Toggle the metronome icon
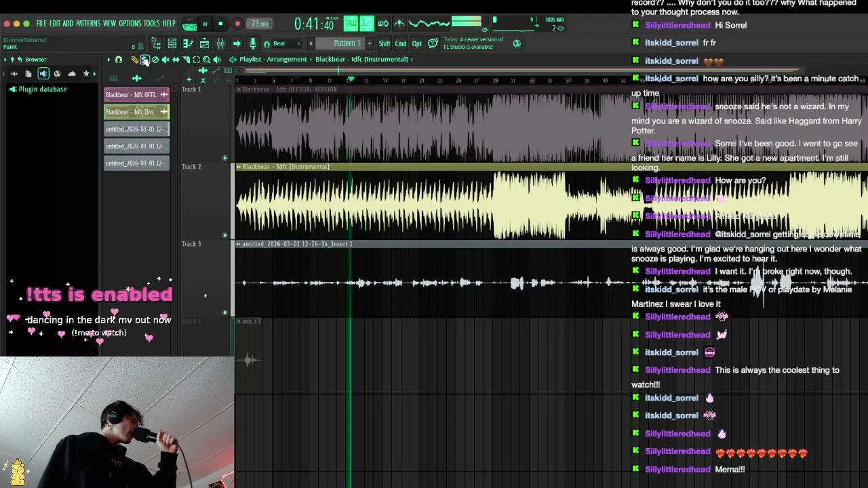The height and width of the screenshot is (488, 868). 399,24
